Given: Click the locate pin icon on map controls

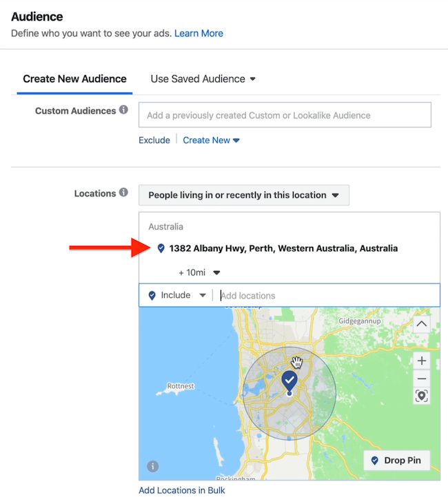Looking at the screenshot, I should pyautogui.click(x=422, y=396).
